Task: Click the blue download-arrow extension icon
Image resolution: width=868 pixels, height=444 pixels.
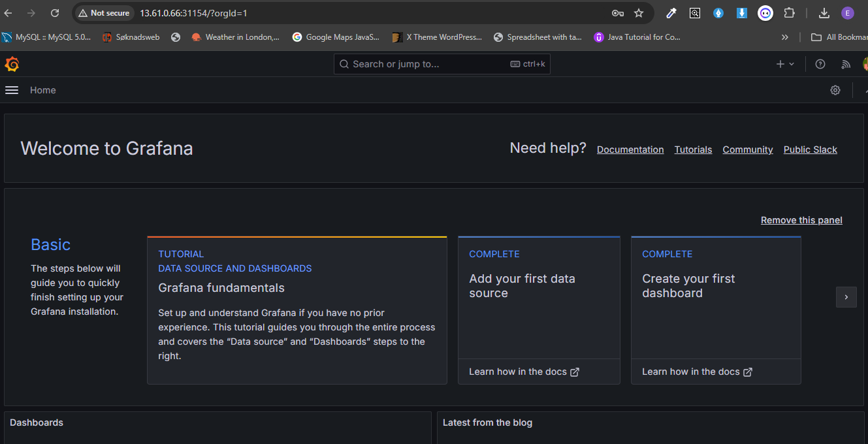Action: coord(742,13)
